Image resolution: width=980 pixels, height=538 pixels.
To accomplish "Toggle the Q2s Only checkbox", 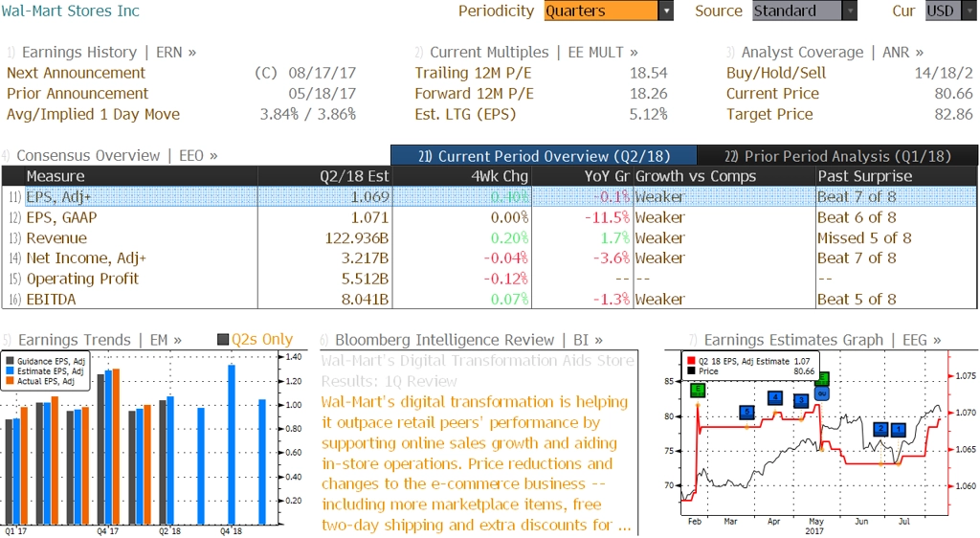I will (223, 339).
